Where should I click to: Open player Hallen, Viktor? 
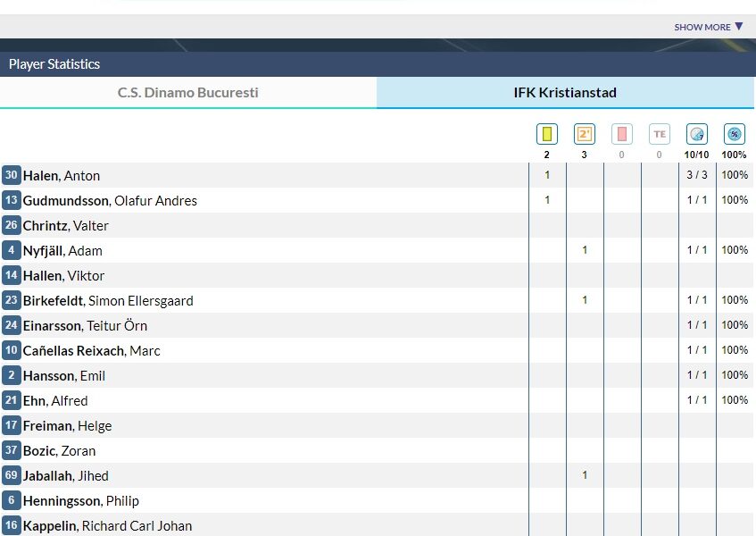(63, 276)
